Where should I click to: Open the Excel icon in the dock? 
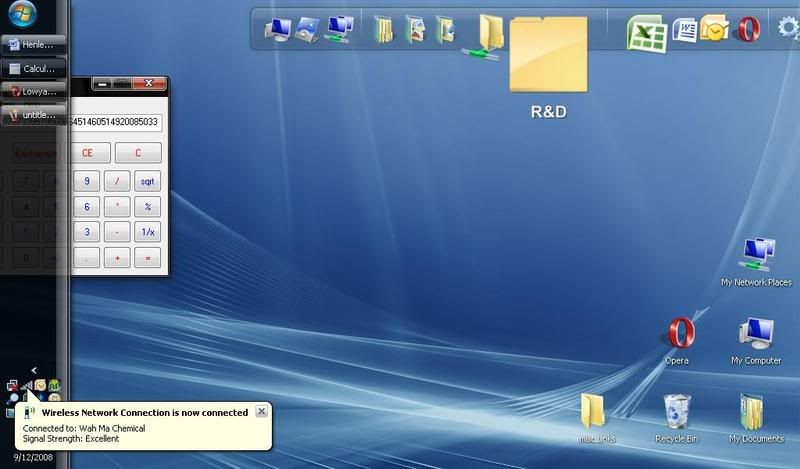646,33
